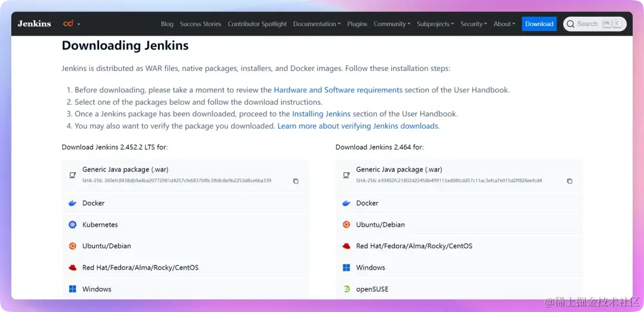
Task: Expand the Security dropdown menu
Action: click(x=473, y=24)
